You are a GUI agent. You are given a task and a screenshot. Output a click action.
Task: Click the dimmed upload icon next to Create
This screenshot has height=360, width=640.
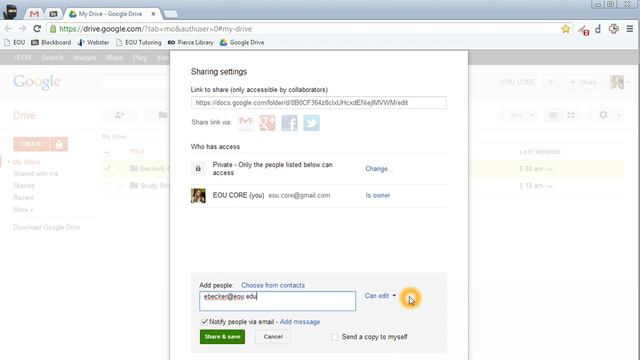[x=59, y=144]
